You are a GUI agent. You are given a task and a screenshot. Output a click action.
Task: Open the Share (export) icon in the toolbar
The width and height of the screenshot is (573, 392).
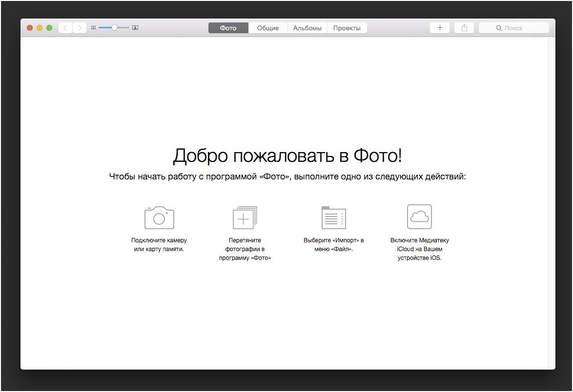pos(463,27)
